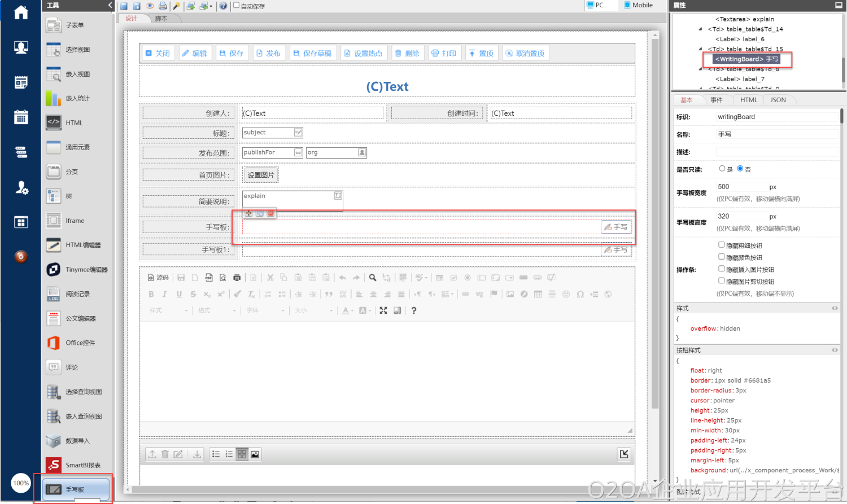Screen dimensions: 847x504
Task: Click the 公文编辑器 tool icon
Action: pyautogui.click(x=54, y=318)
